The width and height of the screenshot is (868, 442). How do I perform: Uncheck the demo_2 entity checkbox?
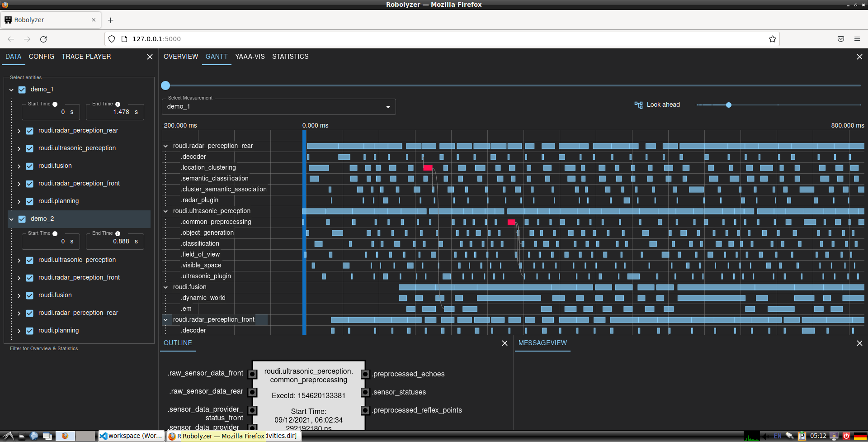[x=22, y=219]
